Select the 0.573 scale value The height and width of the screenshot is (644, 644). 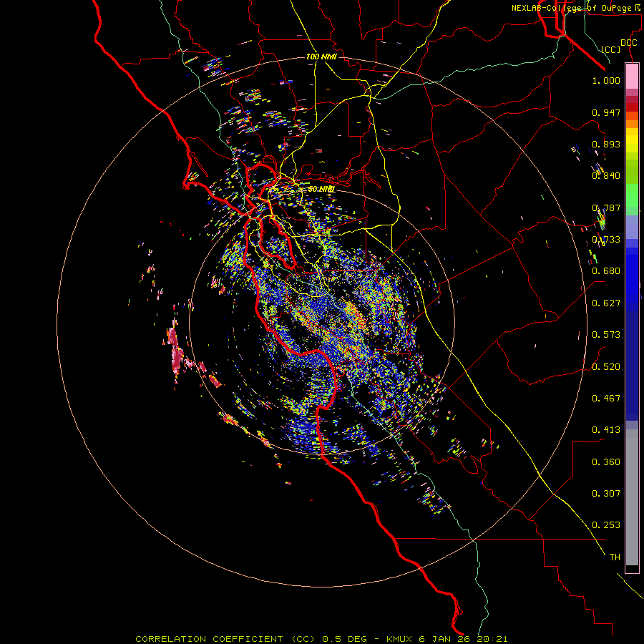pyautogui.click(x=606, y=335)
